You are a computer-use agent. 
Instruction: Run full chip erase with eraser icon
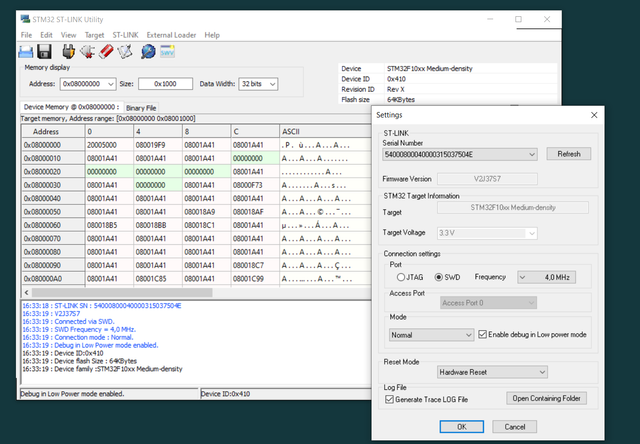106,52
